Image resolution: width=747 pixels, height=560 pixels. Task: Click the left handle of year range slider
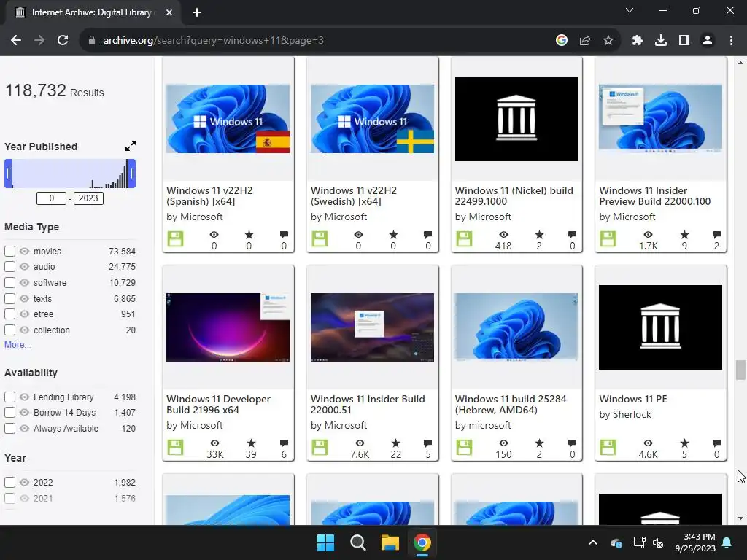tap(8, 174)
